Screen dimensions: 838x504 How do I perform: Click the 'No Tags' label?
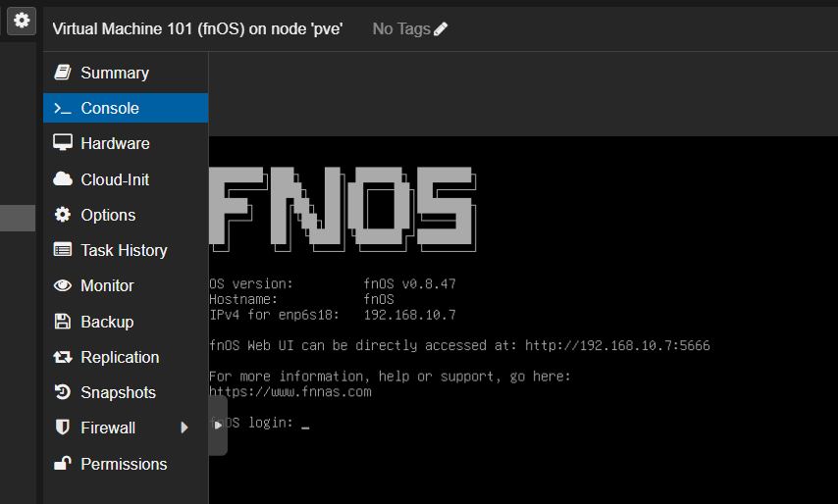pos(400,28)
